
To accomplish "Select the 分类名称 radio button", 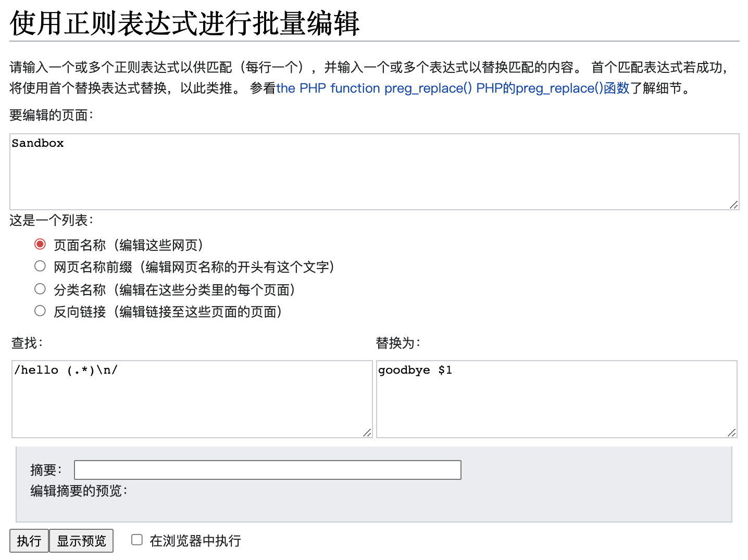I will click(40, 289).
